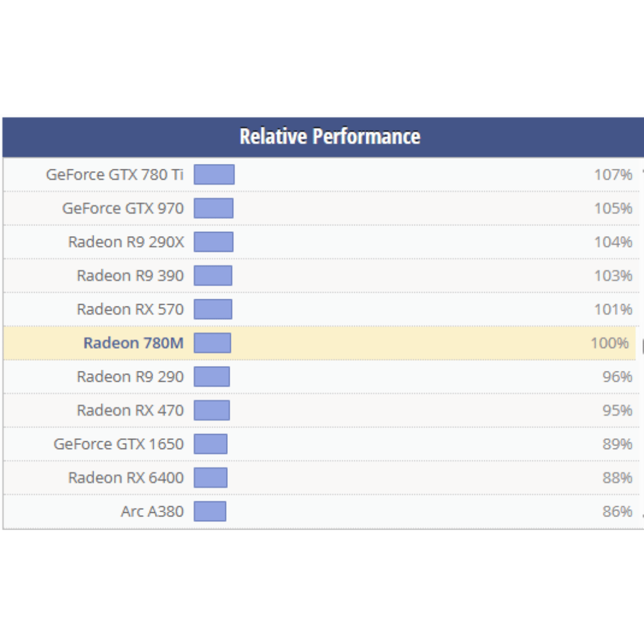644x644 pixels.
Task: Click the 107% value for GTX 780 Ti
Action: 613,175
